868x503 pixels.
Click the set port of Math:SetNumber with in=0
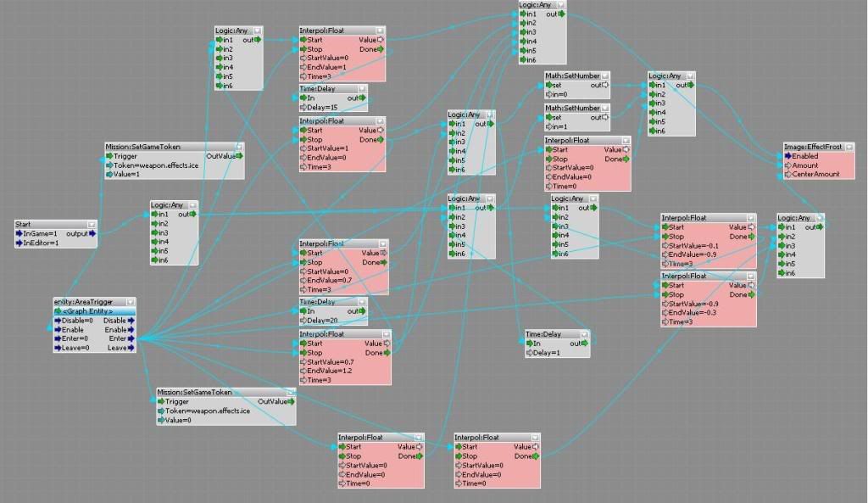[549, 85]
